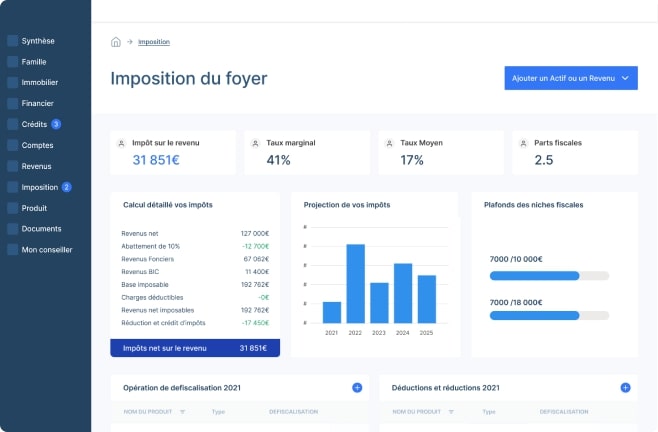Open Mon conseiller from the sidebar
Screen dimensions: 658x432
tap(45, 250)
